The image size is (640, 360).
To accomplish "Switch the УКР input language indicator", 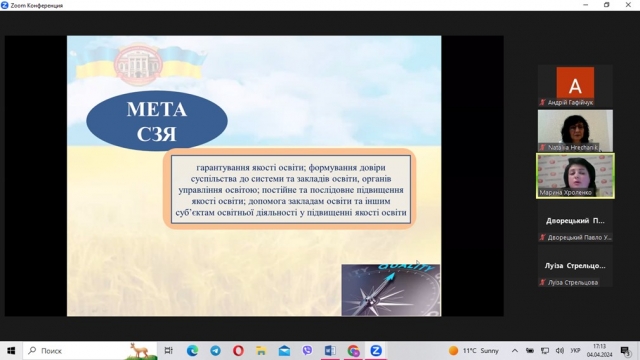I will pos(576,351).
